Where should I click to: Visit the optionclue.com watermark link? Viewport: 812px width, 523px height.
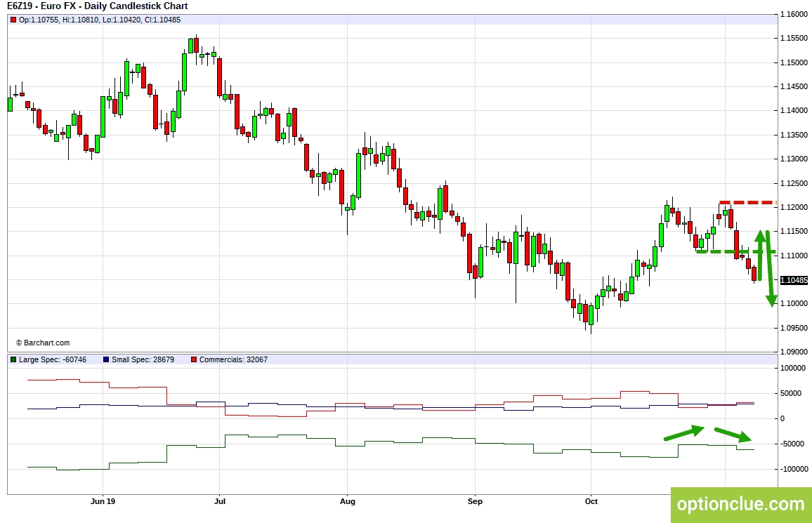tap(738, 503)
